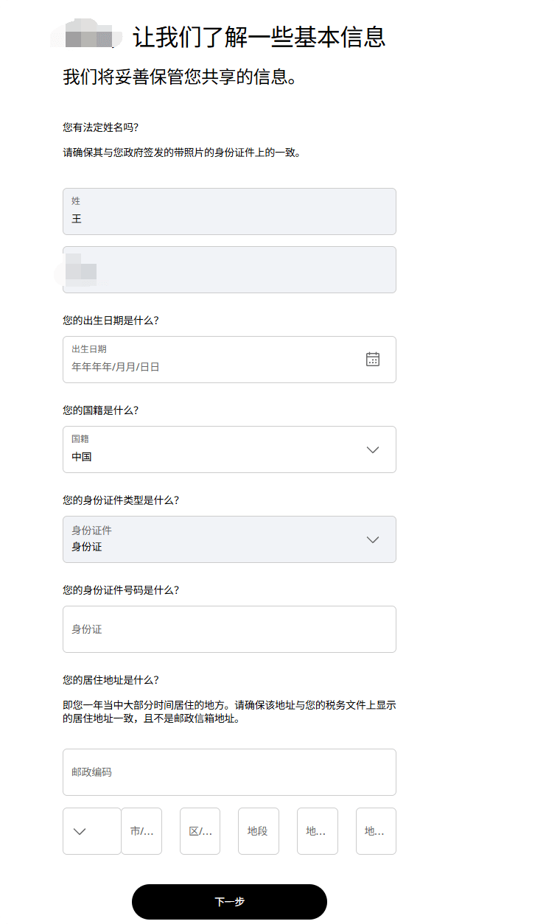Select the 地段 address input box

(x=258, y=831)
